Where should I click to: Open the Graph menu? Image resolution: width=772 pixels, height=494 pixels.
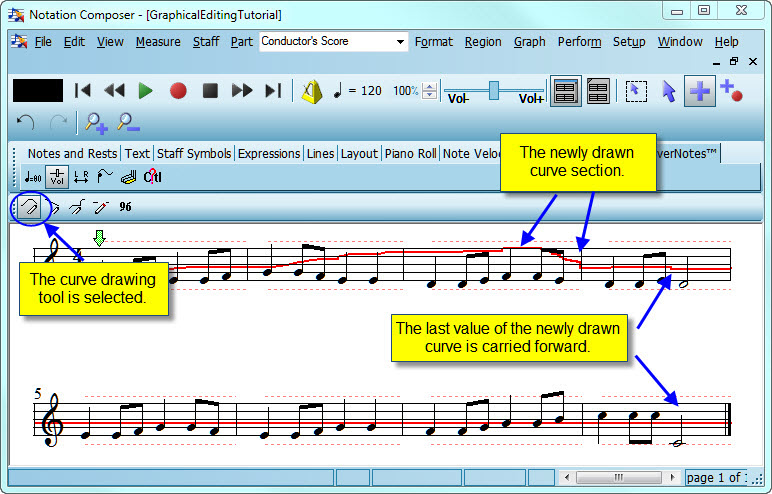coord(529,42)
